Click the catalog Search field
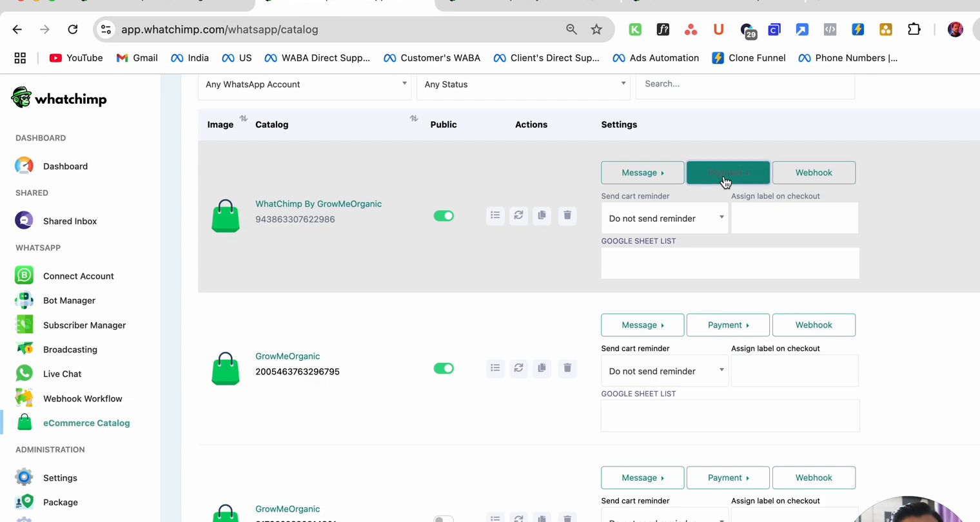The image size is (980, 522). (x=745, y=84)
